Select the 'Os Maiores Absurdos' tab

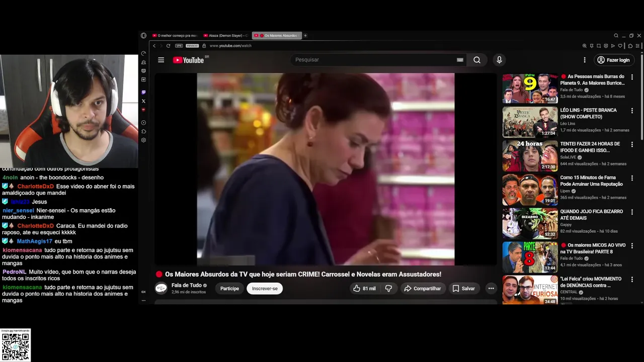pyautogui.click(x=277, y=36)
